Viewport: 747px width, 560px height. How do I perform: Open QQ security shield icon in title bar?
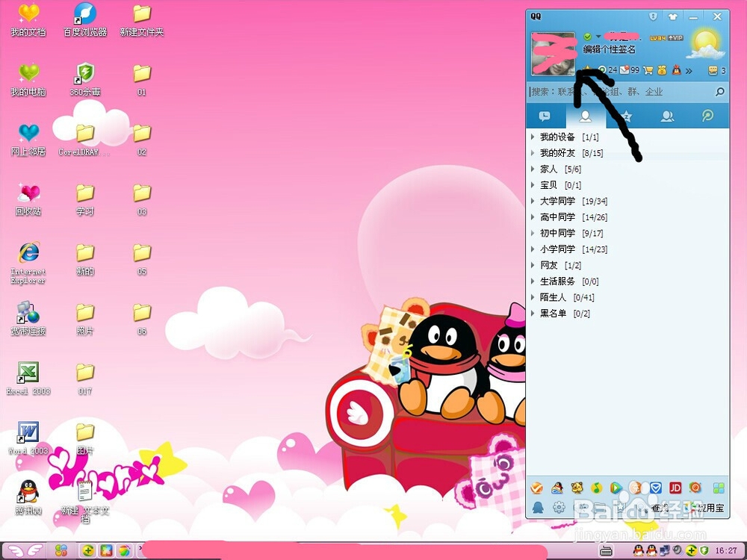(653, 16)
